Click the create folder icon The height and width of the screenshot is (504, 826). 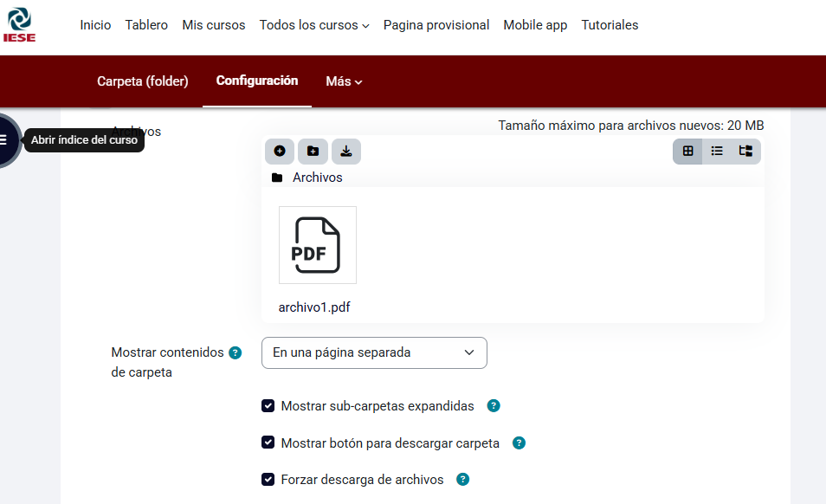click(313, 151)
